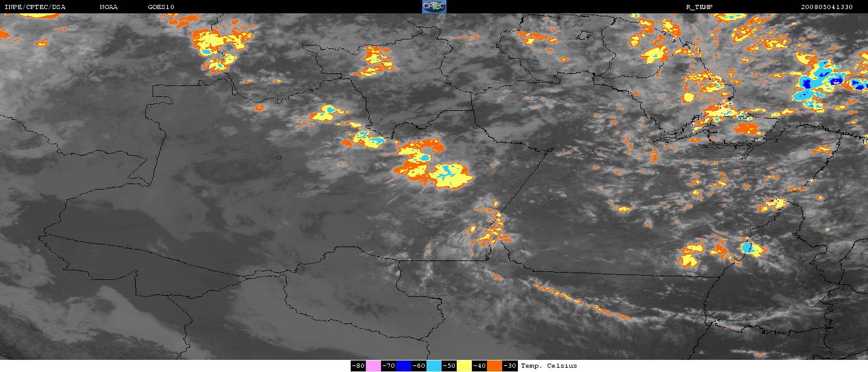The height and width of the screenshot is (372, 868).
Task: Click the -70 legend value
Action: click(x=388, y=366)
